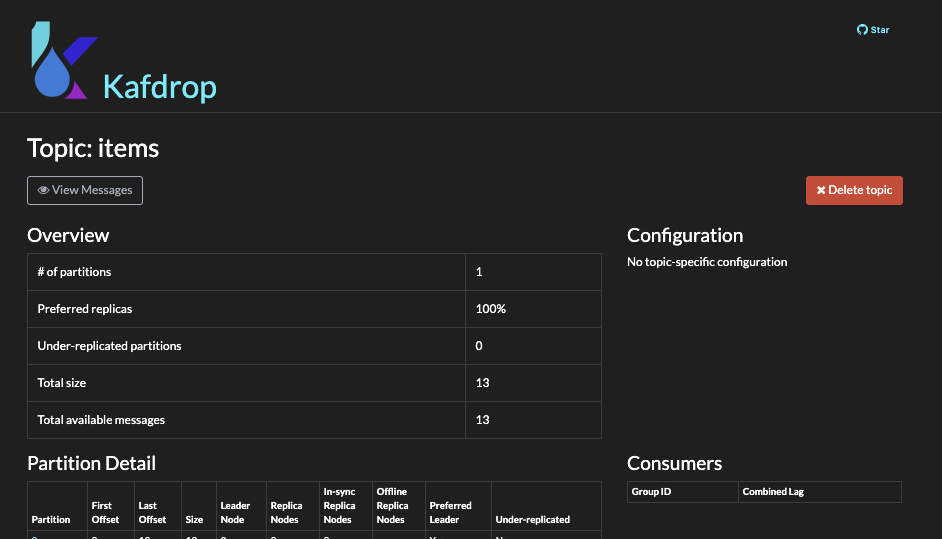Click the Total size row label
942x539 pixels.
tap(61, 383)
